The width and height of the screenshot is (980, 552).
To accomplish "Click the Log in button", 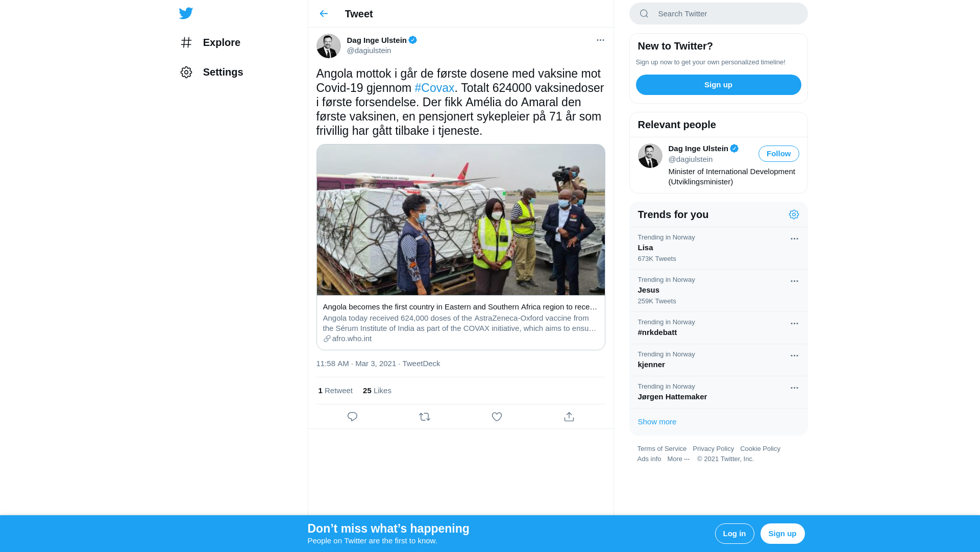I will (x=734, y=534).
